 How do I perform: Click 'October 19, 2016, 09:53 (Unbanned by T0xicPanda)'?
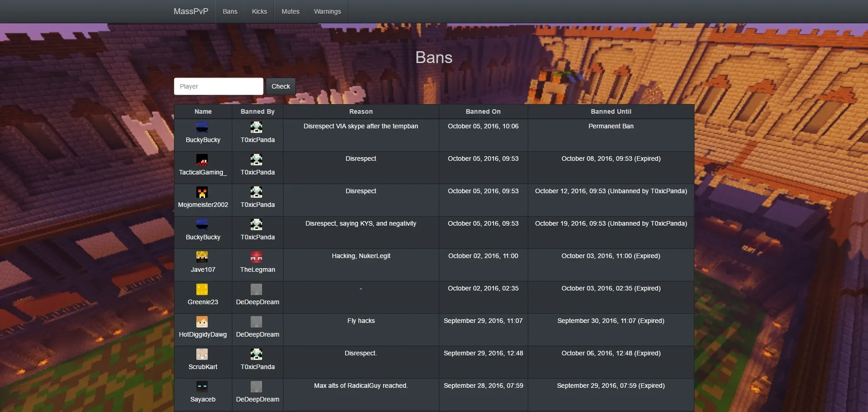coord(611,223)
